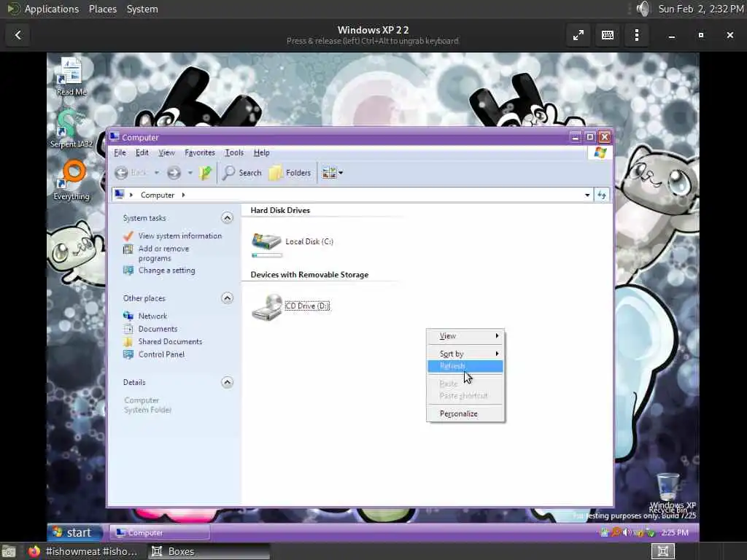This screenshot has height=560, width=747.
Task: Collapse the Details section
Action: tap(228, 382)
